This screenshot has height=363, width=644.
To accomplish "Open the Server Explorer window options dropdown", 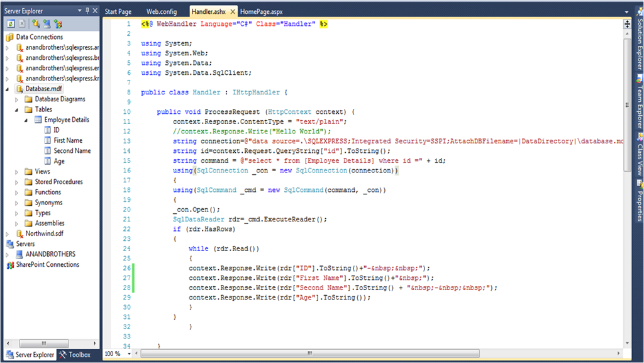I will pyautogui.click(x=79, y=11).
